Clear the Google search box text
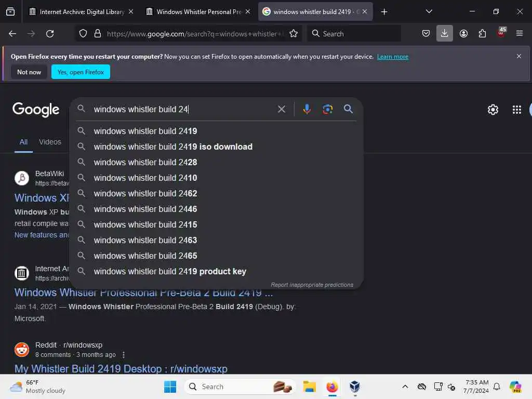The image size is (532, 399). click(281, 109)
